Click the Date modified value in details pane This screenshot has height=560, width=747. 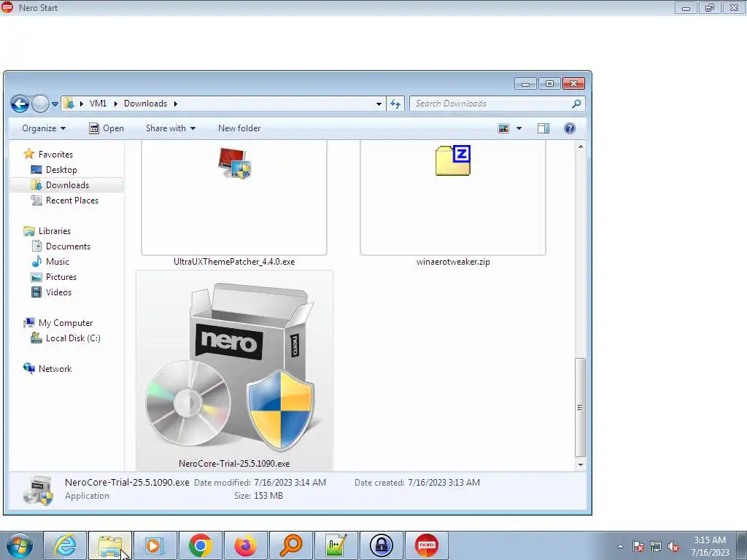tap(290, 483)
